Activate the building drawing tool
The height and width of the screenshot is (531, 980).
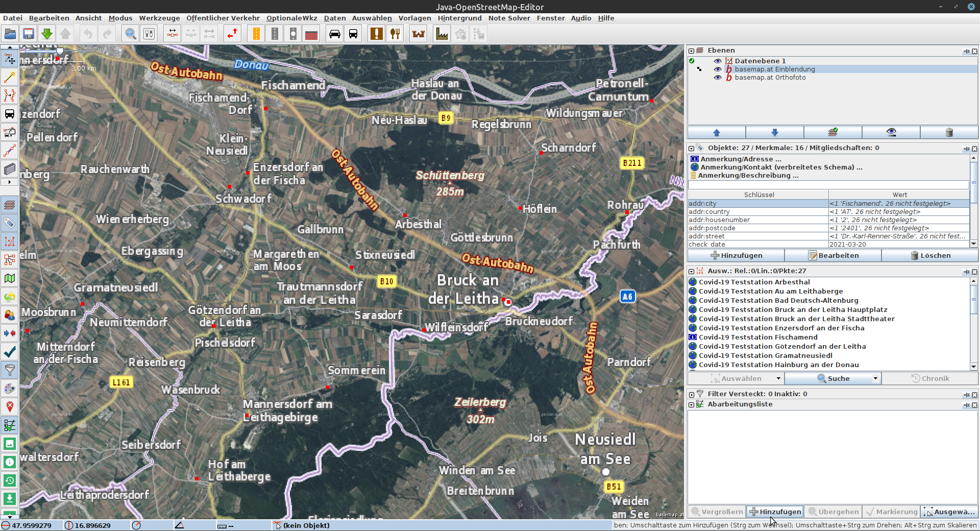click(x=10, y=169)
